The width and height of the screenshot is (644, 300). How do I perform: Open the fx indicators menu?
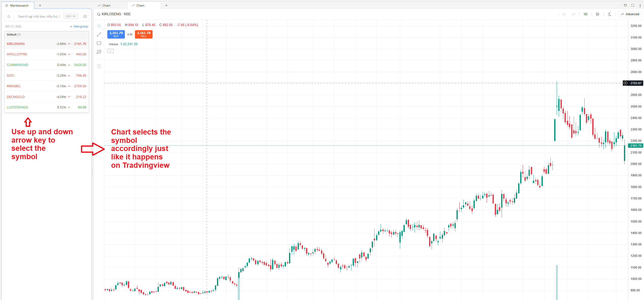pyautogui.click(x=609, y=14)
